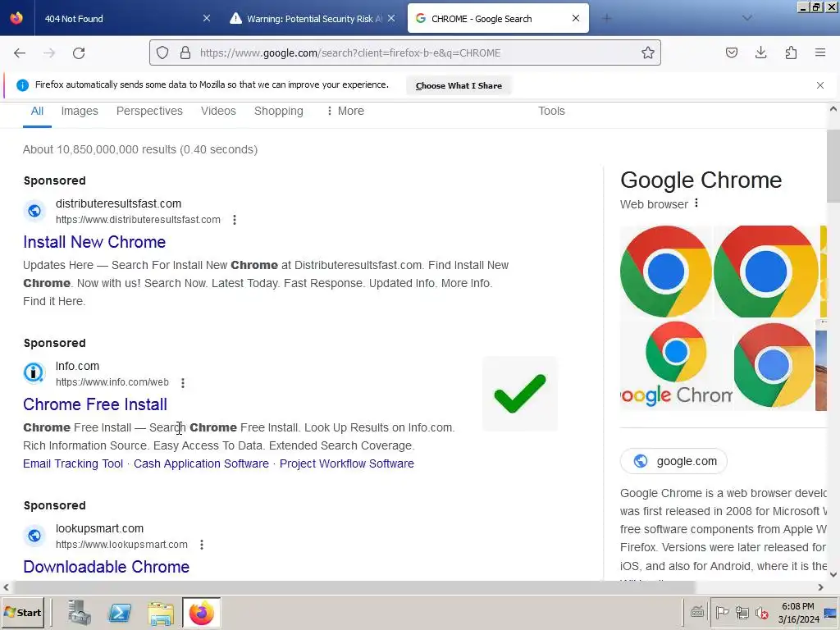Screen dimensions: 840x630
Task: Switch to Images search results
Action: 80,111
